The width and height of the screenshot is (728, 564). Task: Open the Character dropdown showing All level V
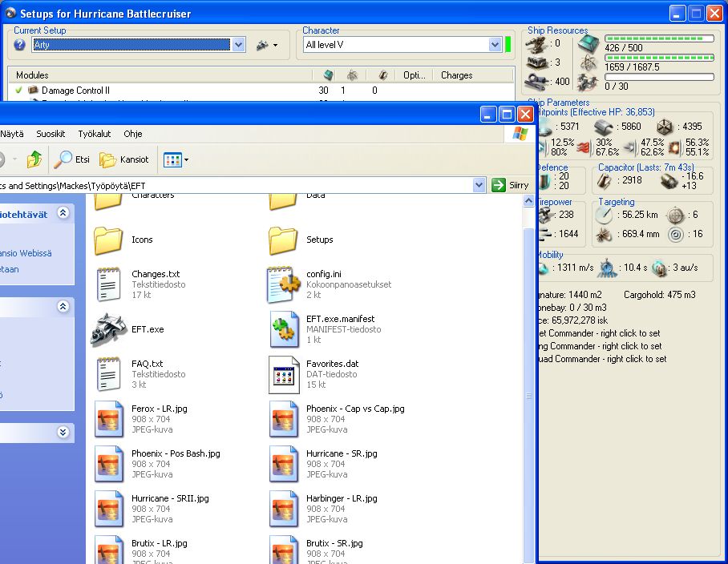[495, 45]
